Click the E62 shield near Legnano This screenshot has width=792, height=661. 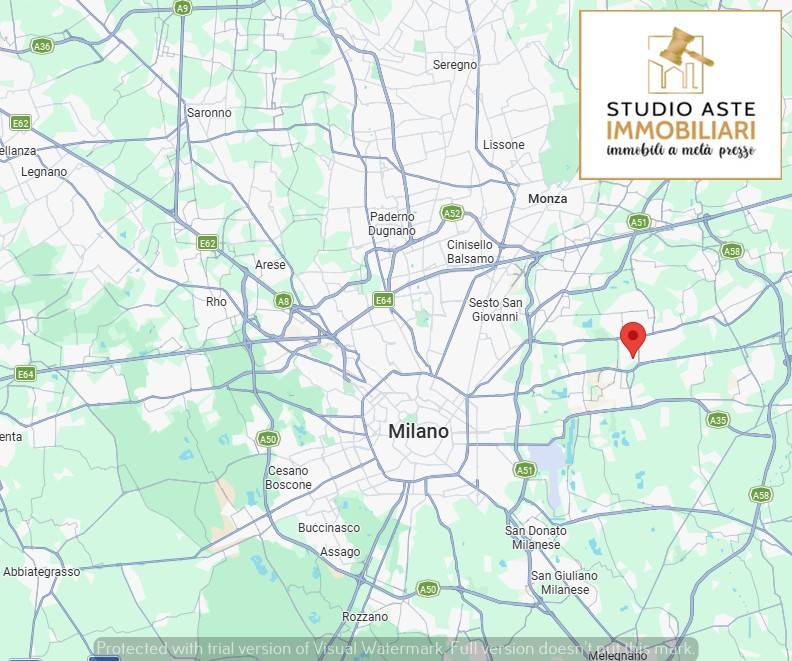21,123
